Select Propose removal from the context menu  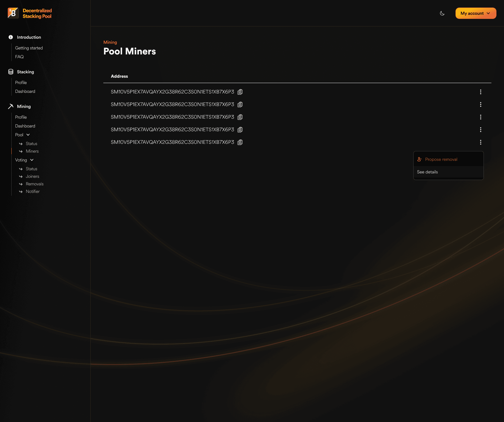tap(441, 159)
